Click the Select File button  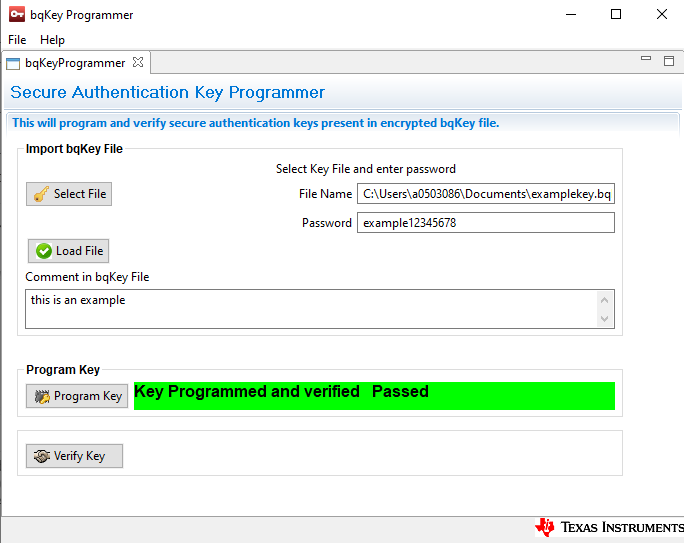[x=69, y=194]
